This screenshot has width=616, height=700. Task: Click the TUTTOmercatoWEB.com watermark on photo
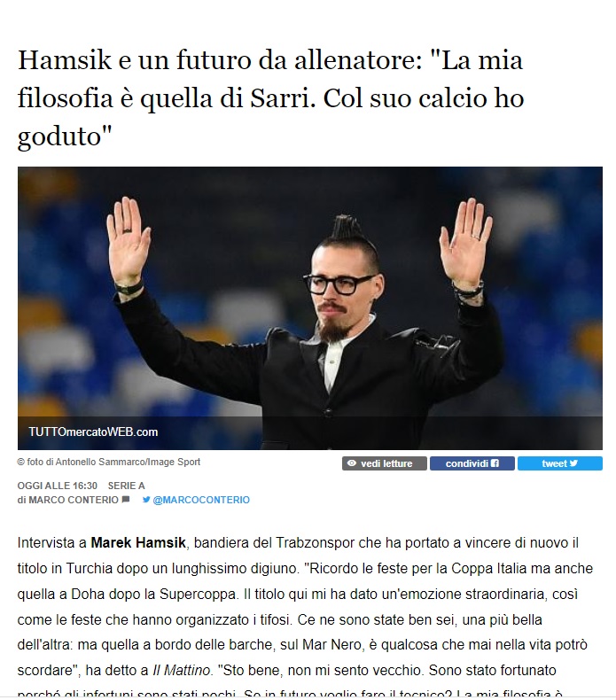(x=93, y=432)
